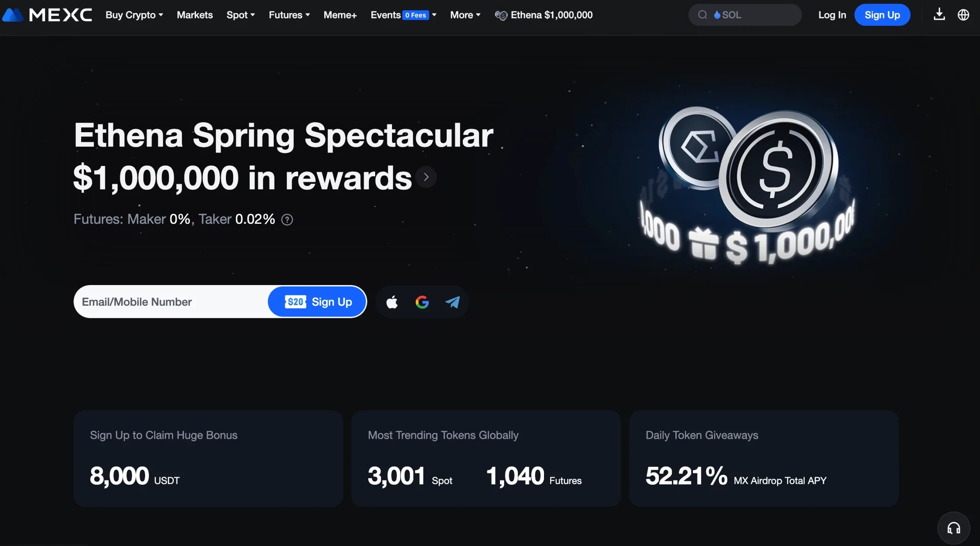Click the SOL search box
This screenshot has width=980, height=546.
[x=745, y=15]
